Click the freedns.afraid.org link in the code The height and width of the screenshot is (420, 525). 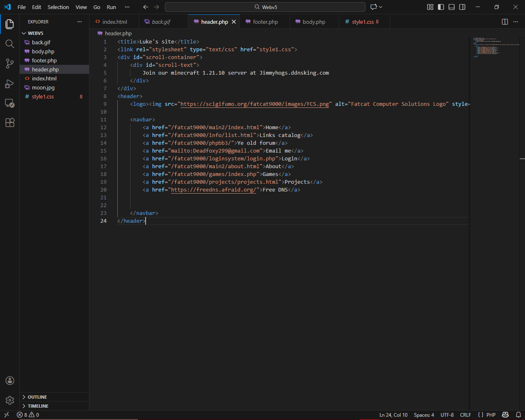coord(213,189)
